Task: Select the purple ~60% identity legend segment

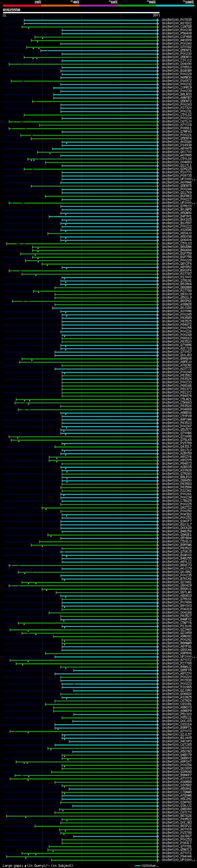Action: (x=98, y=6)
